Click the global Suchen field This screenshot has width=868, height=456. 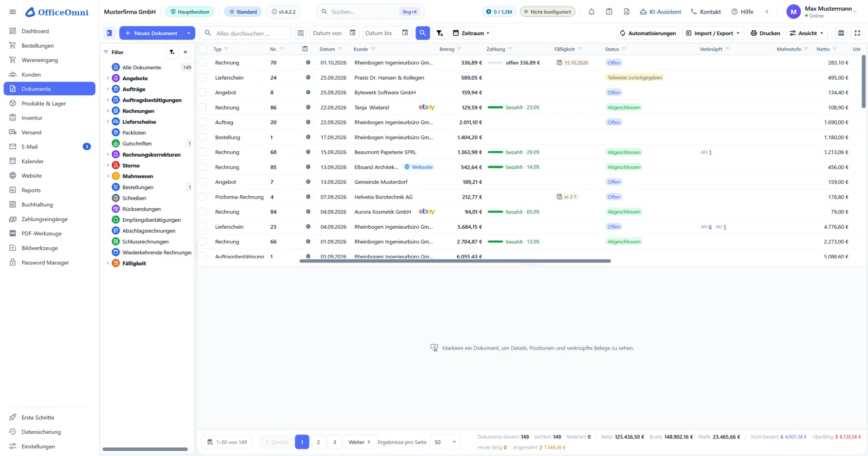(370, 11)
